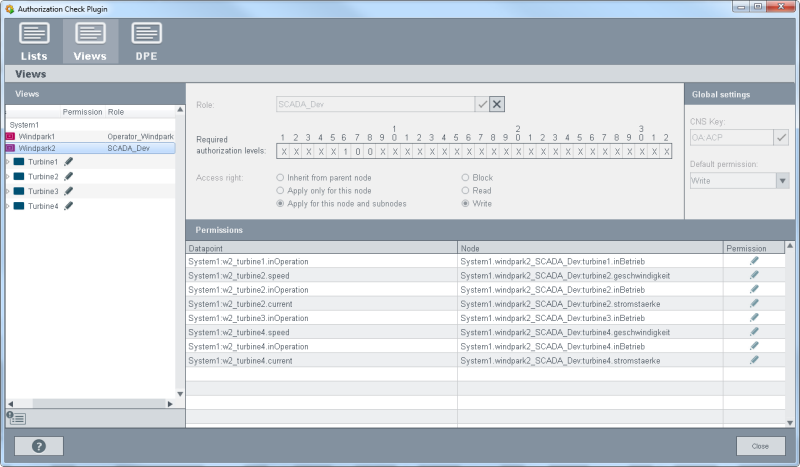Click the CNS Key input field
The height and width of the screenshot is (467, 800).
731,137
